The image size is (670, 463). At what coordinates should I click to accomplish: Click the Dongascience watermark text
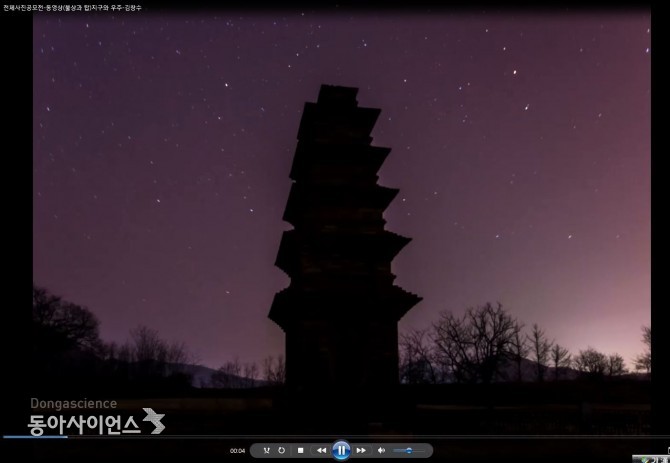coord(73,403)
